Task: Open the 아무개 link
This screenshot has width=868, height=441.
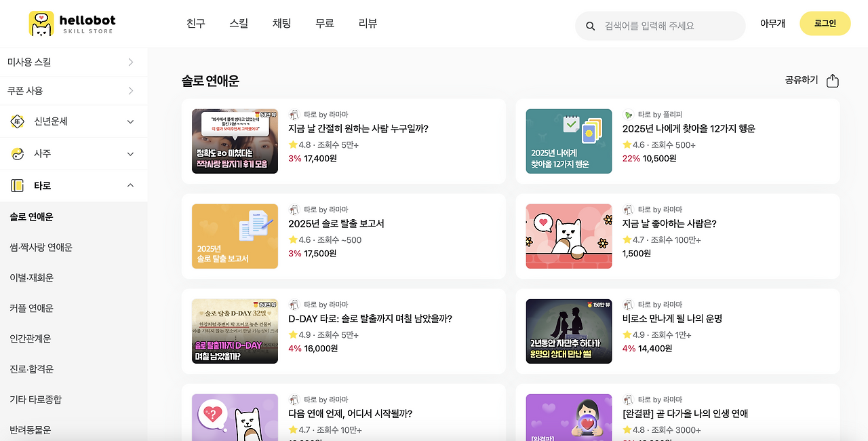Action: pyautogui.click(x=772, y=22)
